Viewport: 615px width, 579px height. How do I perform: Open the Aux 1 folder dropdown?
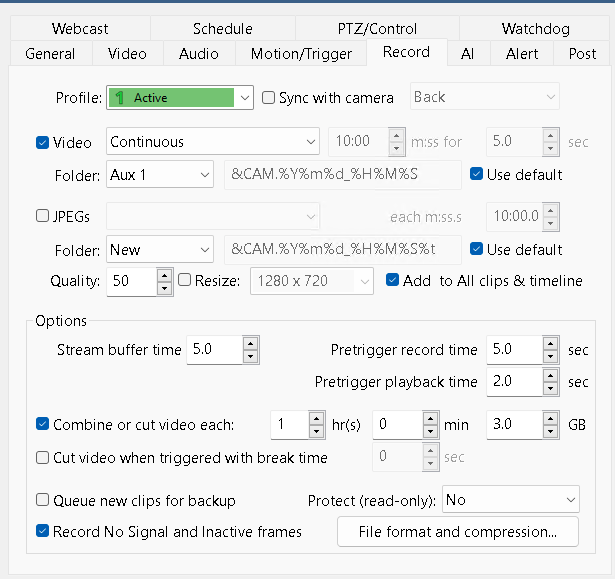point(160,174)
